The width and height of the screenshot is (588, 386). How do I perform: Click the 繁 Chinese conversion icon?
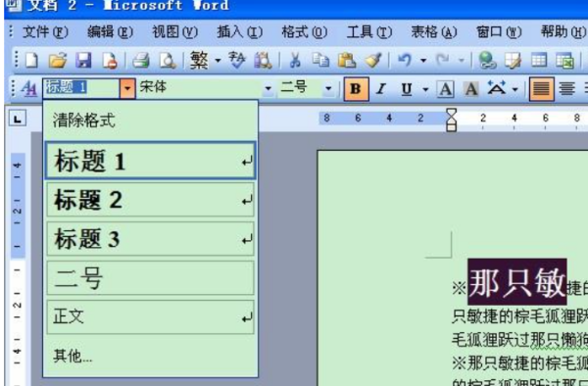(199, 60)
